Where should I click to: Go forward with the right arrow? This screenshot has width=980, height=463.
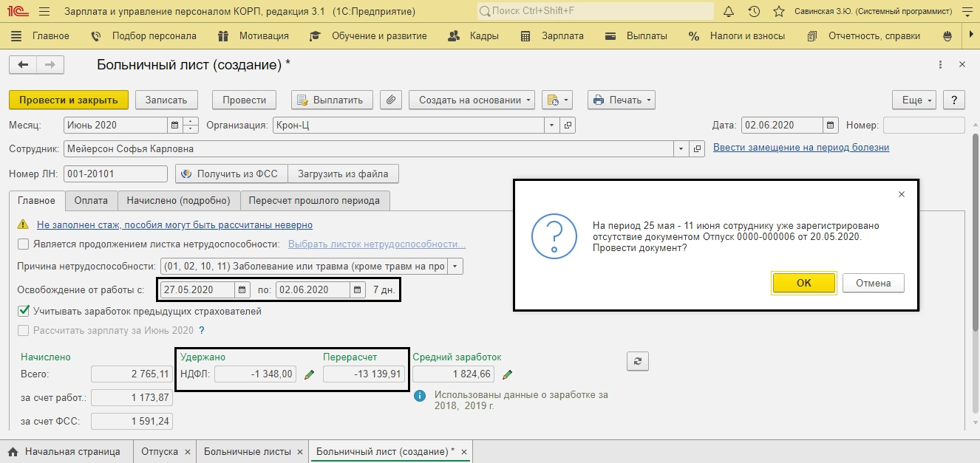click(x=50, y=65)
